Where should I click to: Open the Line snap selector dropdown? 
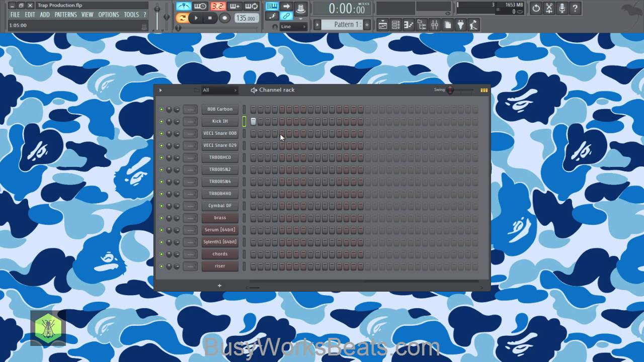[x=293, y=27]
